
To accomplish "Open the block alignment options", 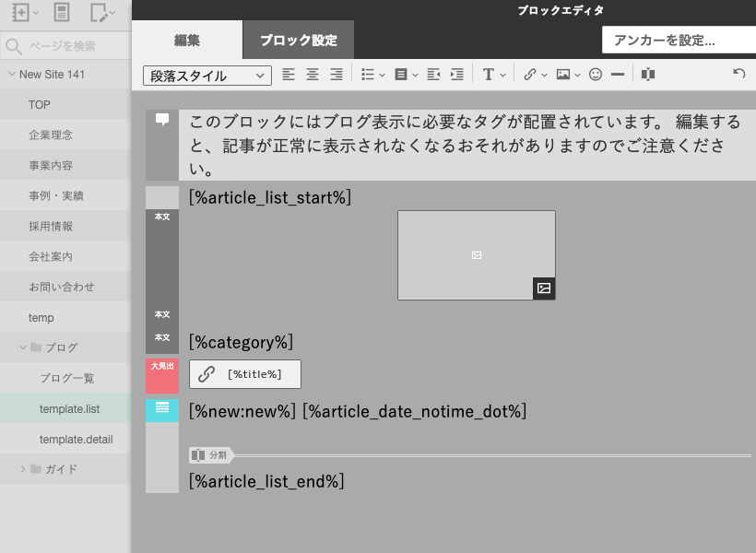I will click(x=406, y=75).
